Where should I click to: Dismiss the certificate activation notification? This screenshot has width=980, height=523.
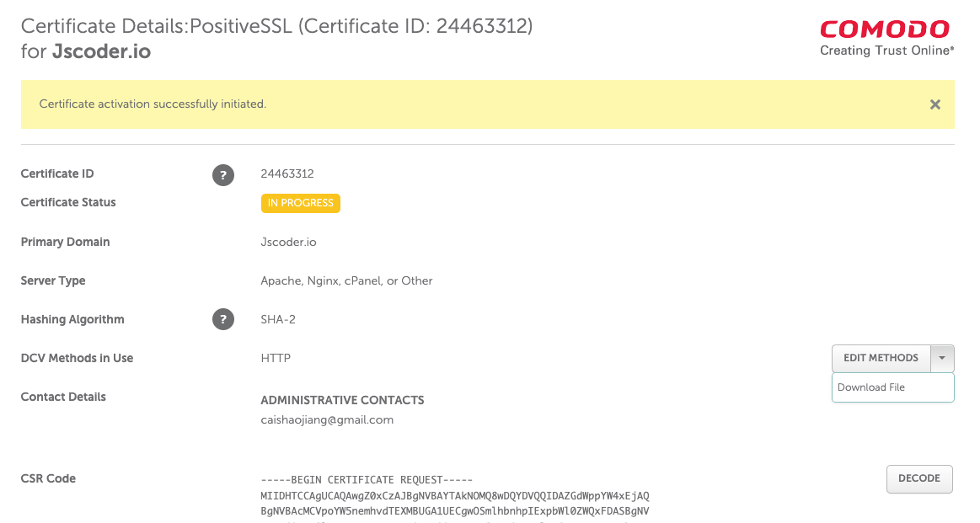935,104
